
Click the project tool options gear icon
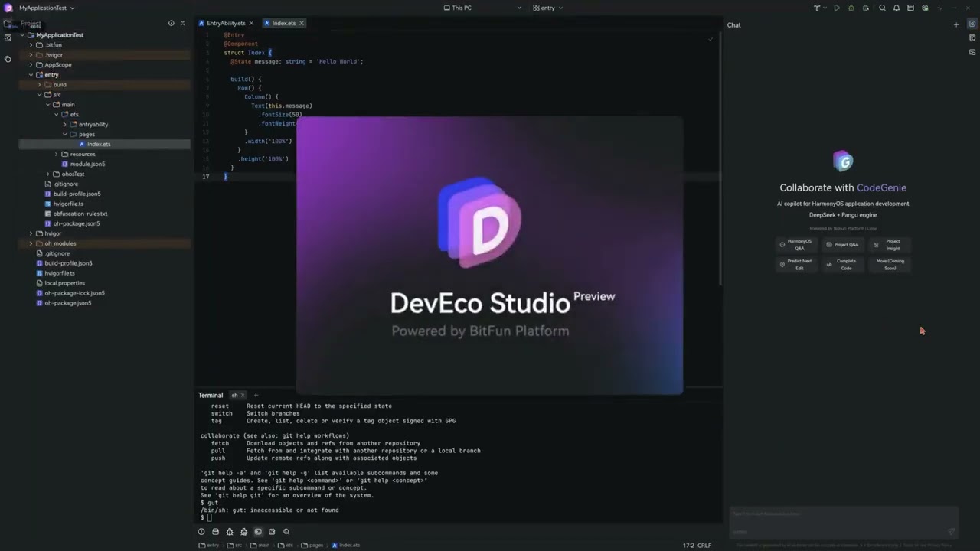(x=171, y=23)
